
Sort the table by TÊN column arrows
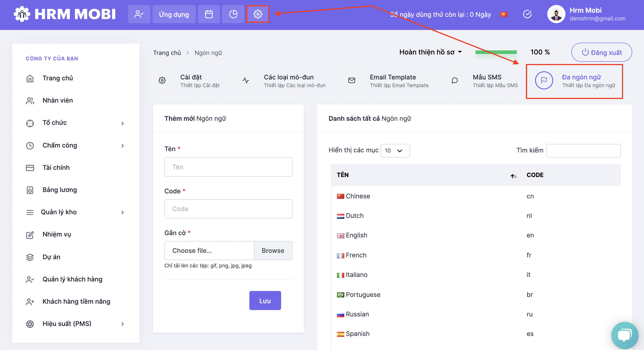pyautogui.click(x=513, y=176)
